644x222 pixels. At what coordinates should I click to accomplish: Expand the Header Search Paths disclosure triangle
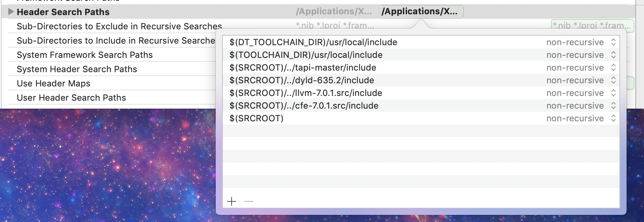[11, 11]
